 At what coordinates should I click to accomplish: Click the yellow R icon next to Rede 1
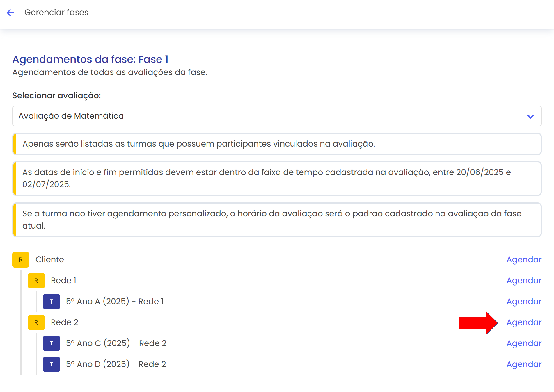point(36,281)
